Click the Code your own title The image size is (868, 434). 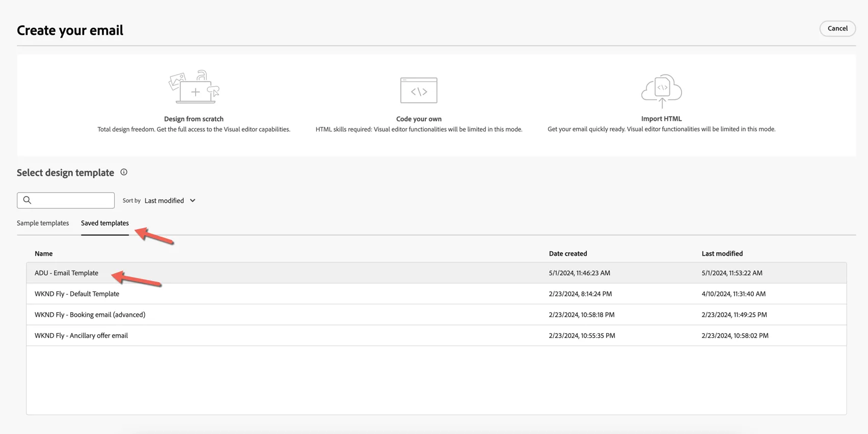pos(419,119)
